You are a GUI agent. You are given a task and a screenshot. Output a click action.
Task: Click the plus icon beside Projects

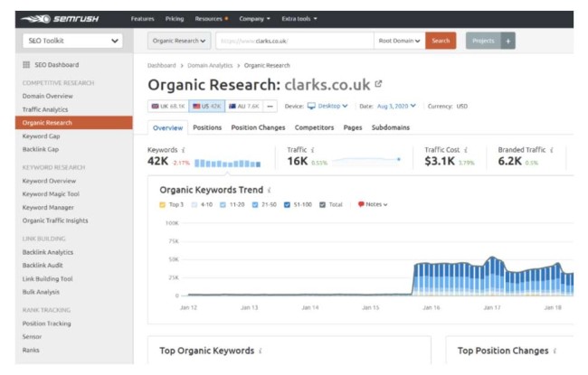pyautogui.click(x=508, y=41)
